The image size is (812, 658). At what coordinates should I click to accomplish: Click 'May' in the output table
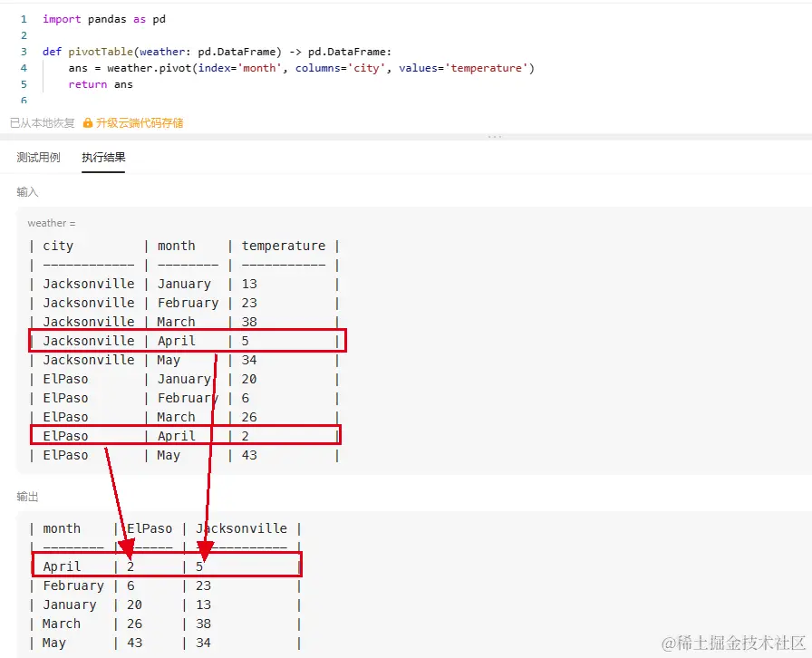click(x=54, y=643)
